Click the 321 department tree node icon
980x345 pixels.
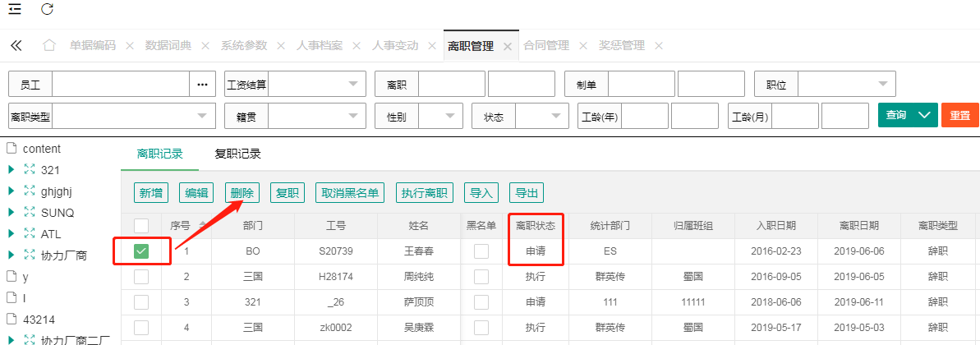coord(30,170)
